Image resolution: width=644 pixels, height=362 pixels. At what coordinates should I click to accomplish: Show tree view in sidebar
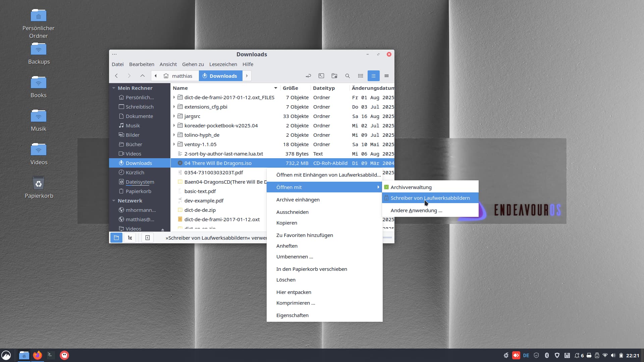[x=130, y=238]
